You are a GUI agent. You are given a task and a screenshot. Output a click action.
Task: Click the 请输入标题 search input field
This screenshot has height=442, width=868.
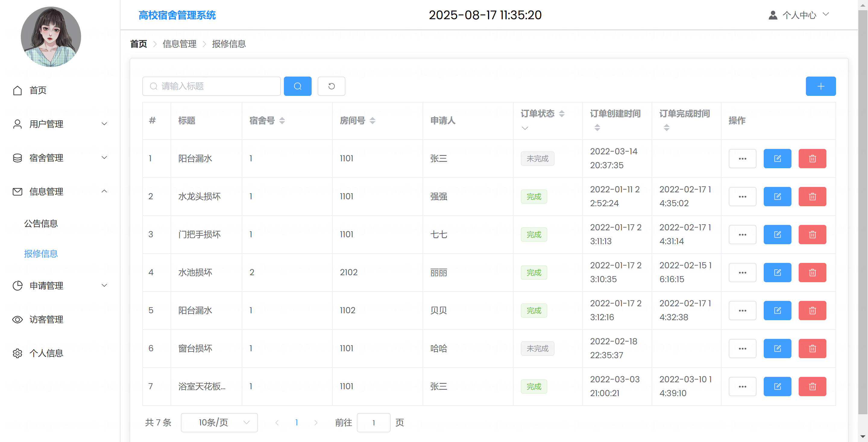point(211,86)
